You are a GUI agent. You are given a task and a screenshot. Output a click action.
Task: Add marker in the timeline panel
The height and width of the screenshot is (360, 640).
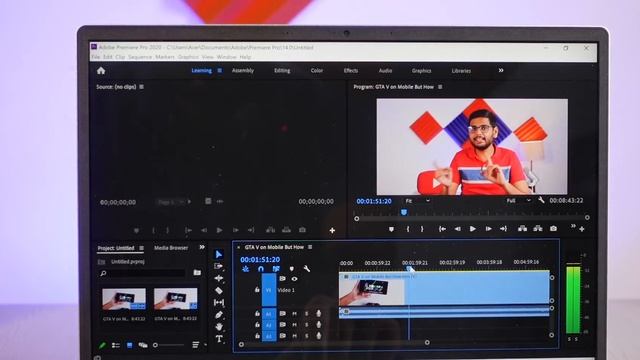pyautogui.click(x=291, y=269)
